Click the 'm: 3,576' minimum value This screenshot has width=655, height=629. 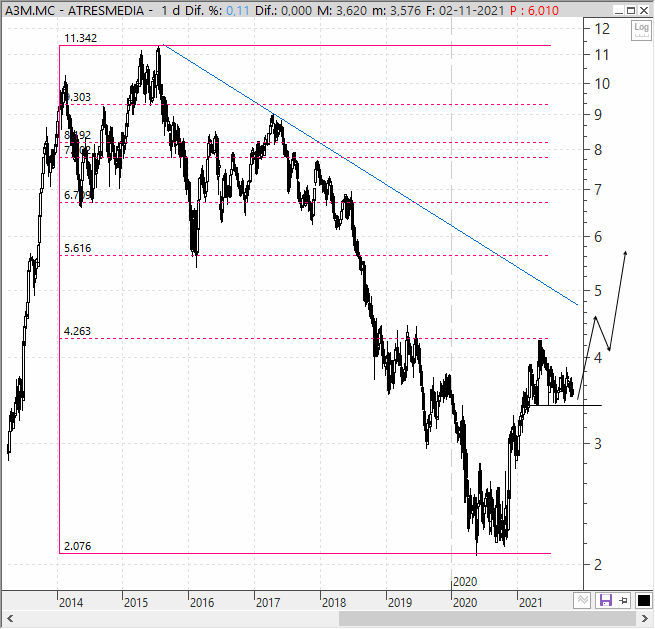(x=396, y=10)
